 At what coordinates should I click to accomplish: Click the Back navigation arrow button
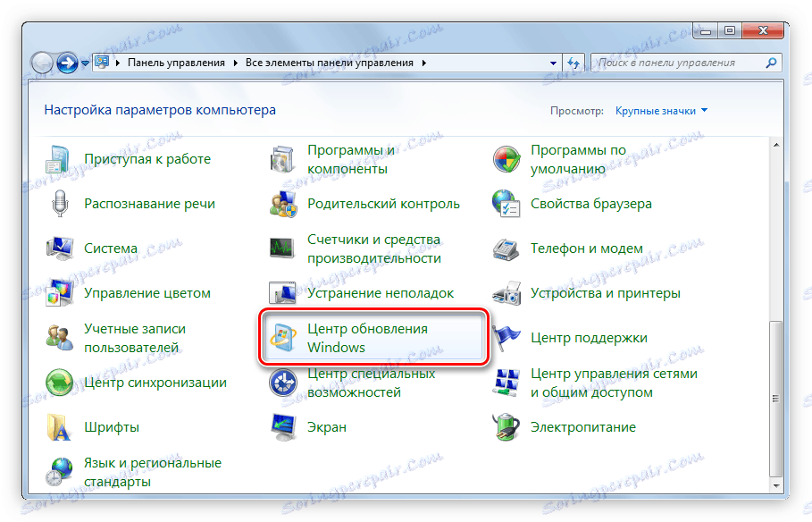pyautogui.click(x=43, y=63)
